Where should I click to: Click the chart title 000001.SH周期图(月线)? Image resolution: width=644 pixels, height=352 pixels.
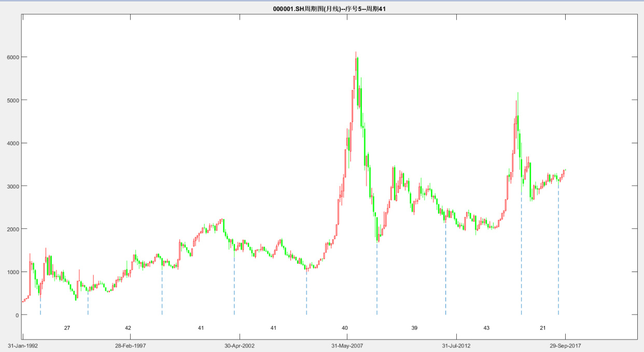329,9
